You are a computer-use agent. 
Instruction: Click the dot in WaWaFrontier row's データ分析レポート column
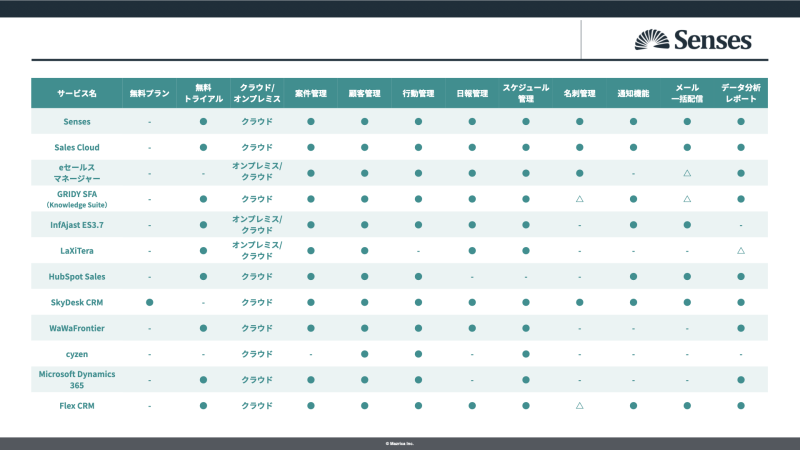(x=741, y=328)
